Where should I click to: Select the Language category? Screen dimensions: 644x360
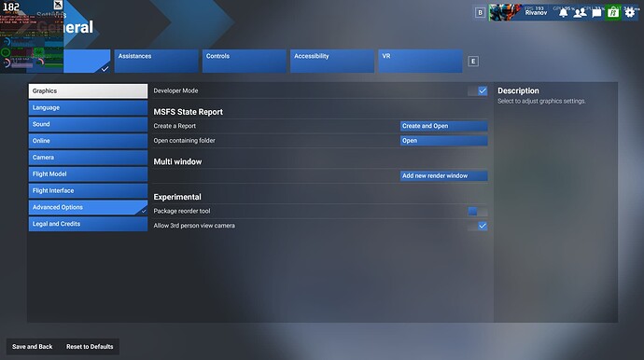tap(88, 107)
